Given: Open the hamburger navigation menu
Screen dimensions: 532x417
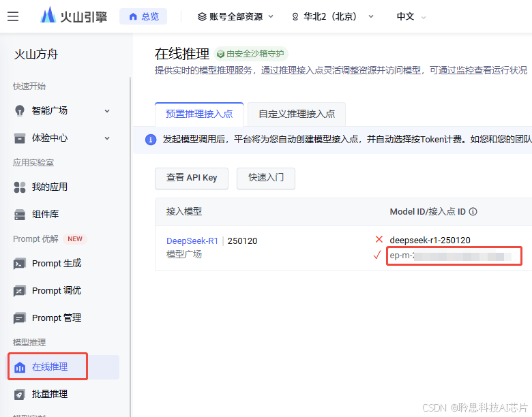Looking at the screenshot, I should (13, 16).
